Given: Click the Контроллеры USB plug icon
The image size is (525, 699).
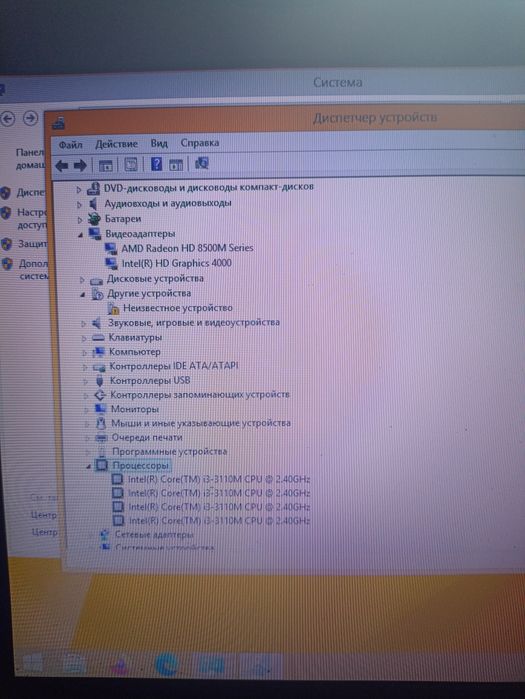Looking at the screenshot, I should coord(100,381).
